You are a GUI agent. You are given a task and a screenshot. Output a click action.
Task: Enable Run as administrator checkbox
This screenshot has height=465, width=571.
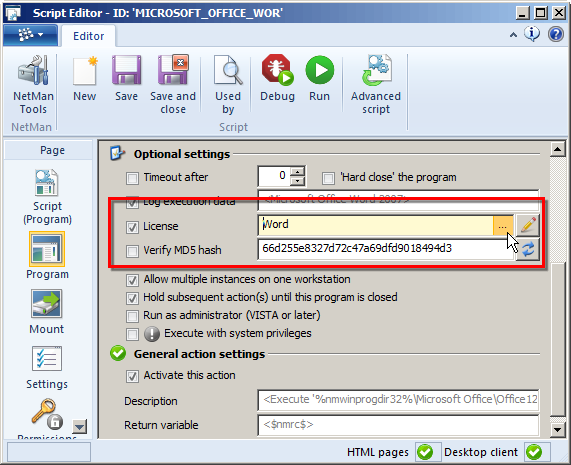(x=132, y=316)
